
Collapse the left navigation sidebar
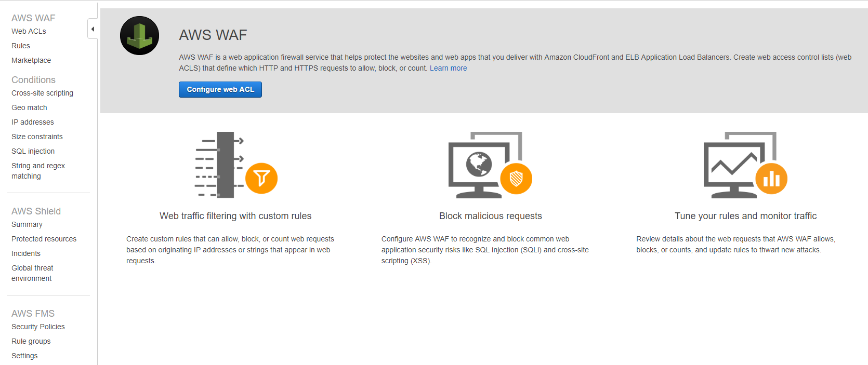pyautogui.click(x=93, y=29)
